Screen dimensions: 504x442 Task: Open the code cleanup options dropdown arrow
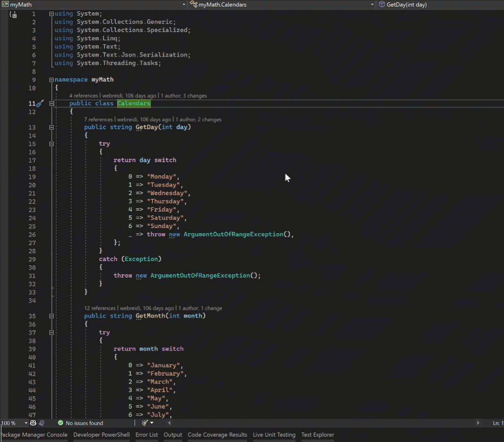pos(151,422)
